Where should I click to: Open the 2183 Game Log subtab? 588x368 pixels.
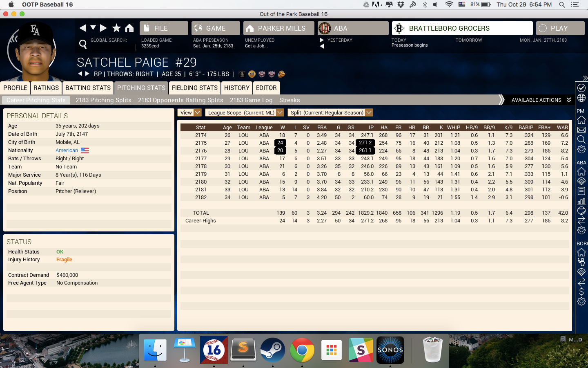(251, 100)
